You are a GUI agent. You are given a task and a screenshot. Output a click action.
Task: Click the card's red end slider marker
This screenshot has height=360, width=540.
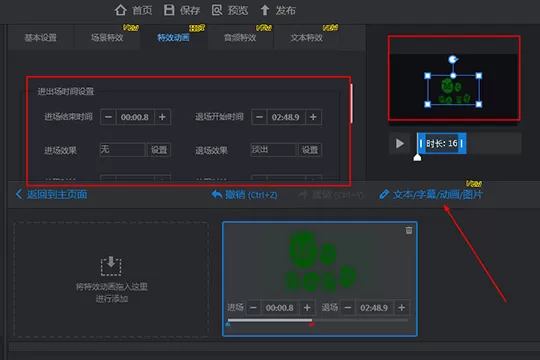[311, 324]
